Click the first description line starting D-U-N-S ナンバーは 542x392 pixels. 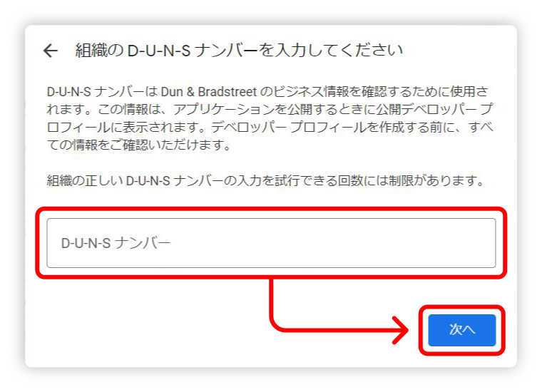[x=267, y=92]
